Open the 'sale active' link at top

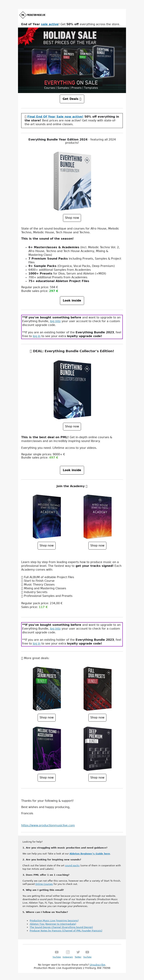pos(50,24)
